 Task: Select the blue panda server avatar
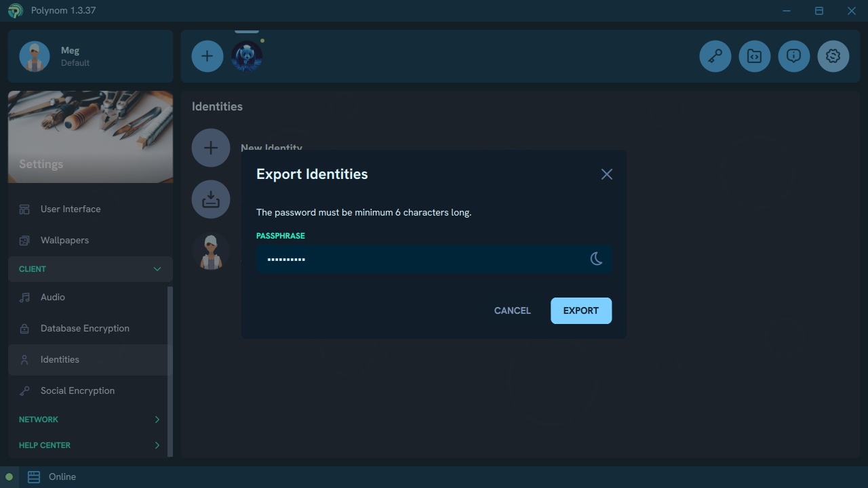tap(247, 56)
